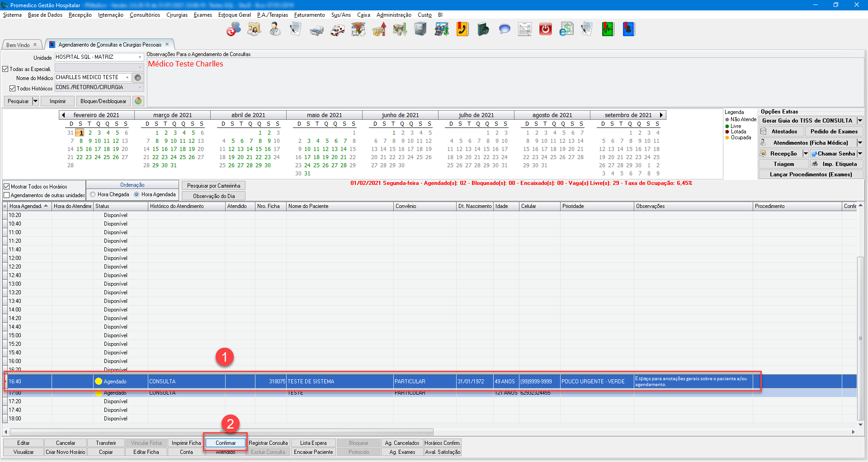Click the gear icon beside doctor name
This screenshot has height=462, width=868.
(138, 78)
